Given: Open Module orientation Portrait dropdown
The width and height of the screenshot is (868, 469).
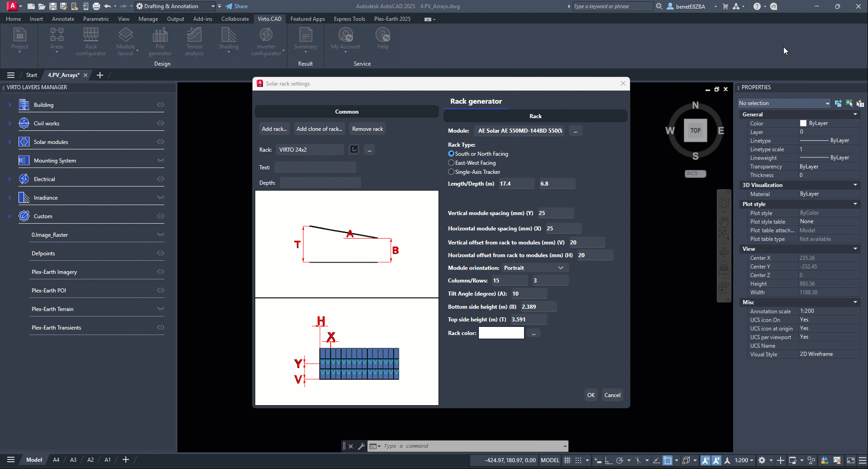Looking at the screenshot, I should coord(535,268).
